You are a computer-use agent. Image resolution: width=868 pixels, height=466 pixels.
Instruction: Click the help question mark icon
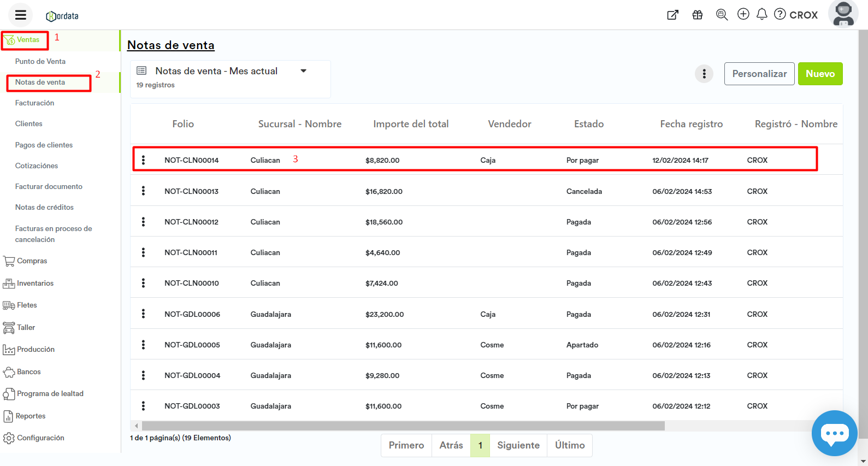click(x=780, y=14)
